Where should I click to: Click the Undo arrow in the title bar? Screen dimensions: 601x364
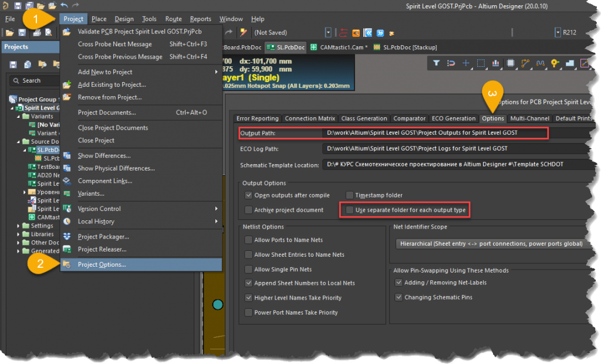coord(64,5)
